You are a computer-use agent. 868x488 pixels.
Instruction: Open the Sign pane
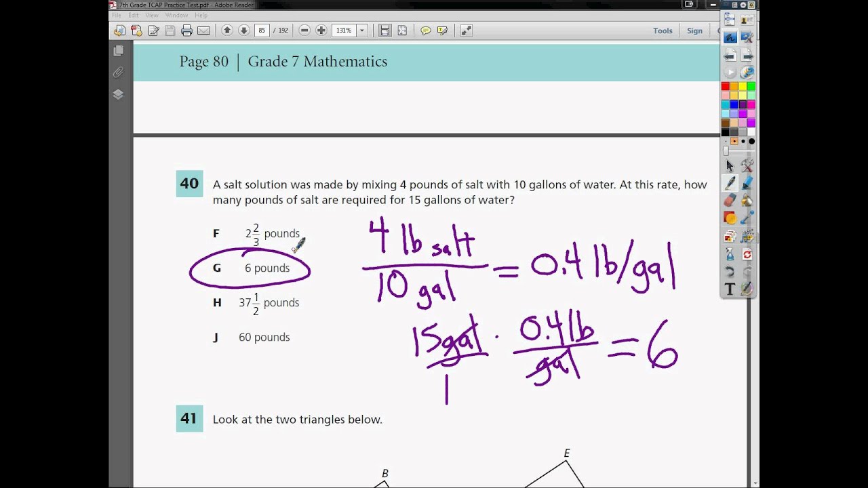click(x=694, y=30)
